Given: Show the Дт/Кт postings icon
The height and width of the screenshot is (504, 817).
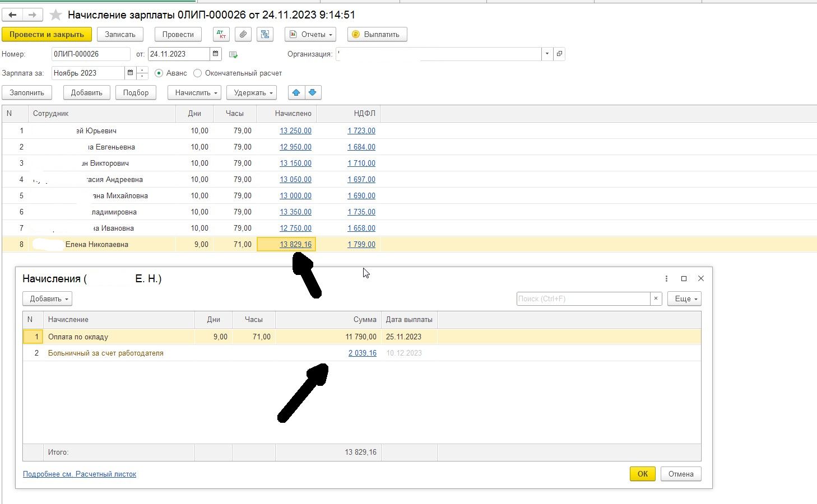Looking at the screenshot, I should (x=221, y=34).
